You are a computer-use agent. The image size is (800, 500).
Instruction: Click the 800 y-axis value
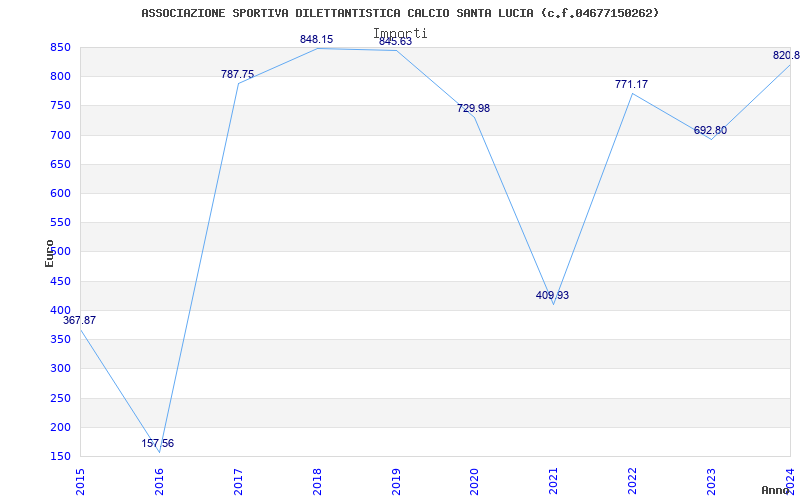coord(60,77)
